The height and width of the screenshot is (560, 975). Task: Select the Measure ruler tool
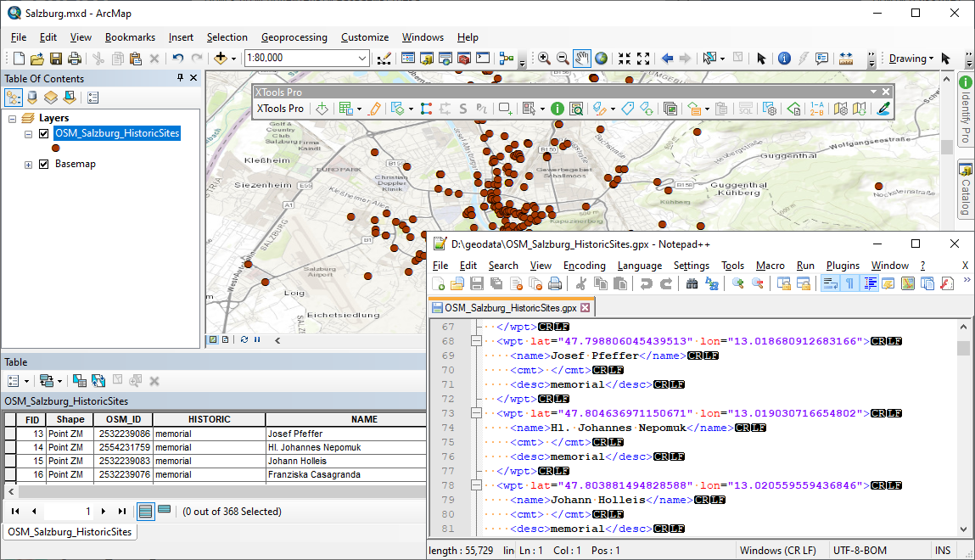pyautogui.click(x=846, y=59)
